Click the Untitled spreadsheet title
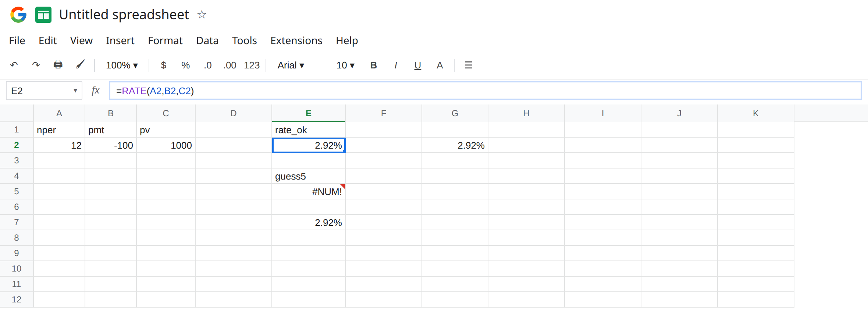 point(124,15)
